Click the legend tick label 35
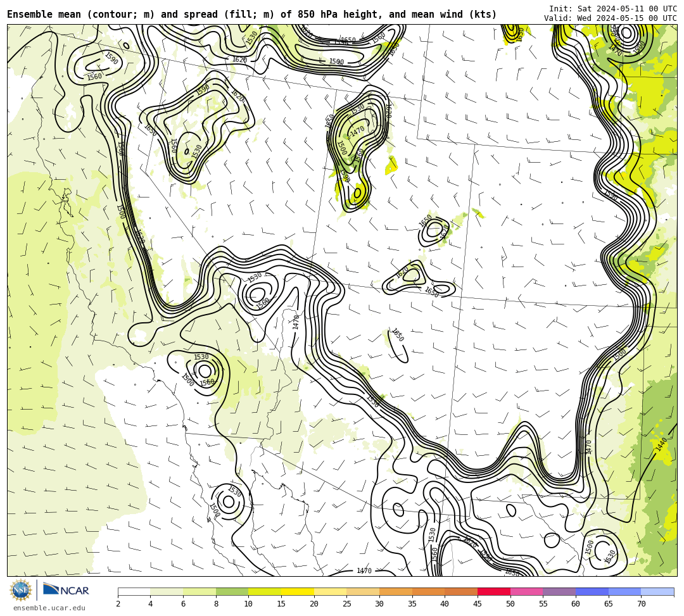 [x=412, y=604]
